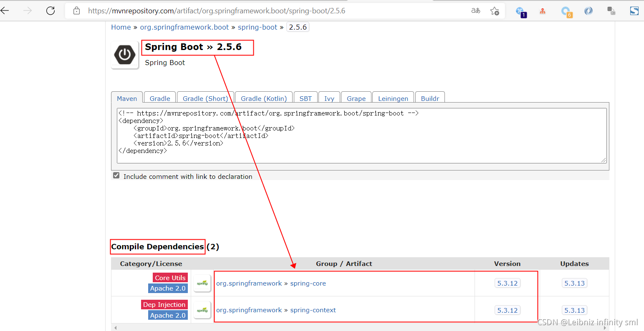
Task: Open org.springframework.boot breadcrumb link
Action: 184,27
